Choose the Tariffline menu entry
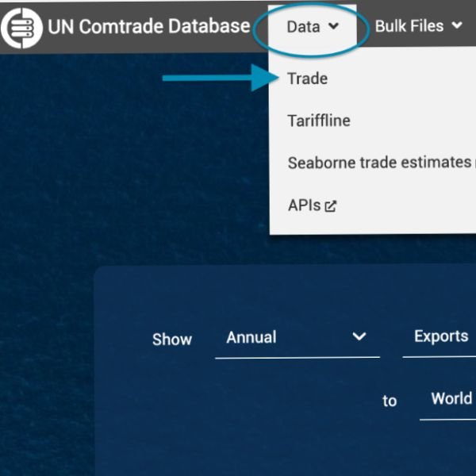The width and height of the screenshot is (476, 476). (x=319, y=121)
